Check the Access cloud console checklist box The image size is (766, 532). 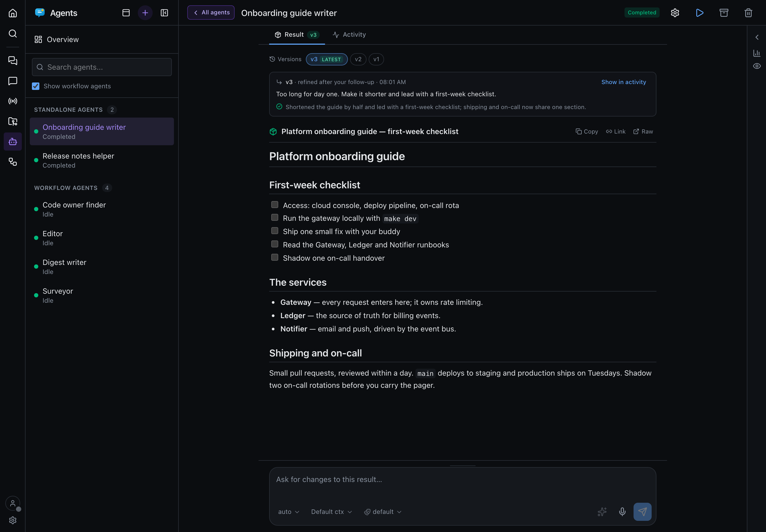275,204
